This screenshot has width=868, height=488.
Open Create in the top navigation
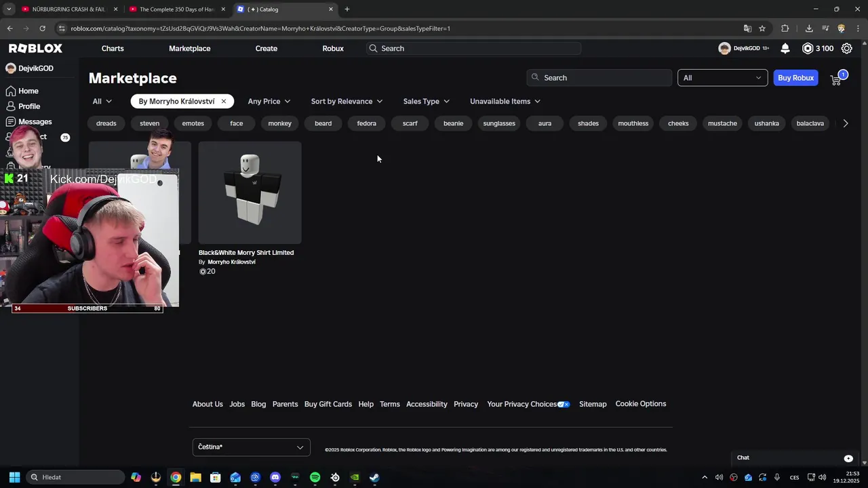coord(267,48)
